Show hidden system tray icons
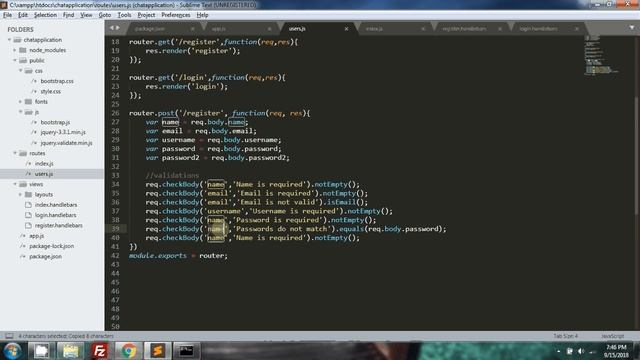This screenshot has width=640, height=360. click(558, 351)
